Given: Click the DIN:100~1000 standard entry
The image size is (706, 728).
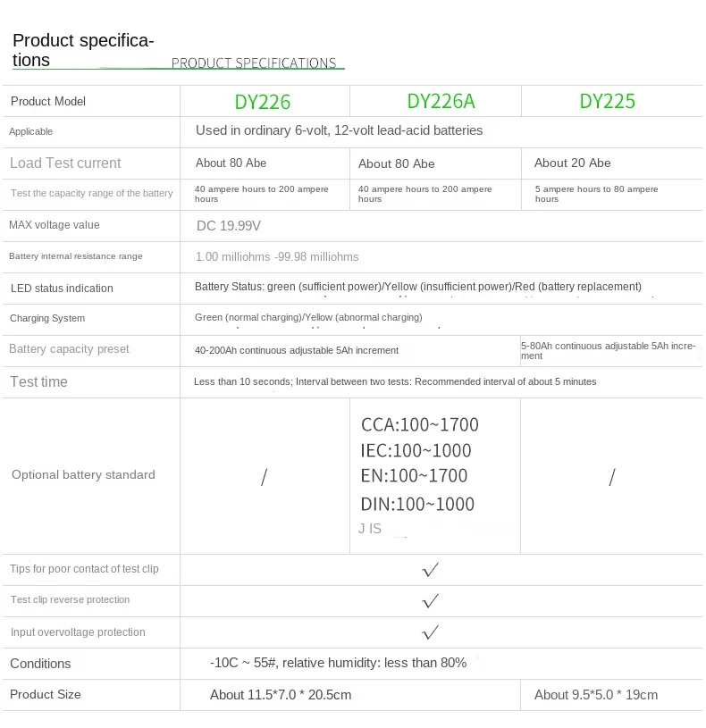Looking at the screenshot, I should (417, 504).
